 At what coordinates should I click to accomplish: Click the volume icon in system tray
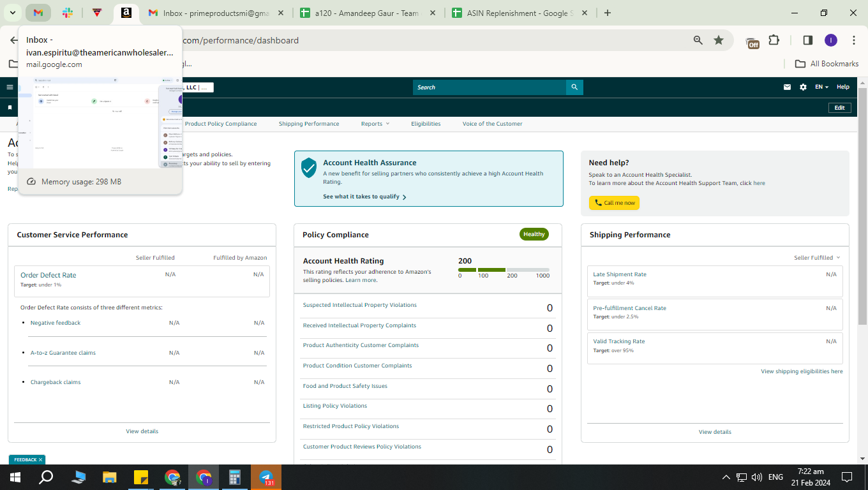pos(757,477)
